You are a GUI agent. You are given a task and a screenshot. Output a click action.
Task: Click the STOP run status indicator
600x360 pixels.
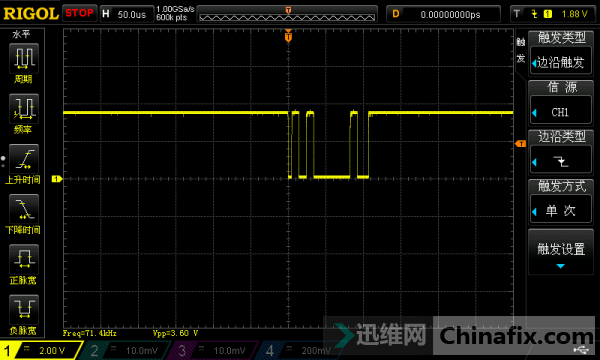pyautogui.click(x=79, y=13)
